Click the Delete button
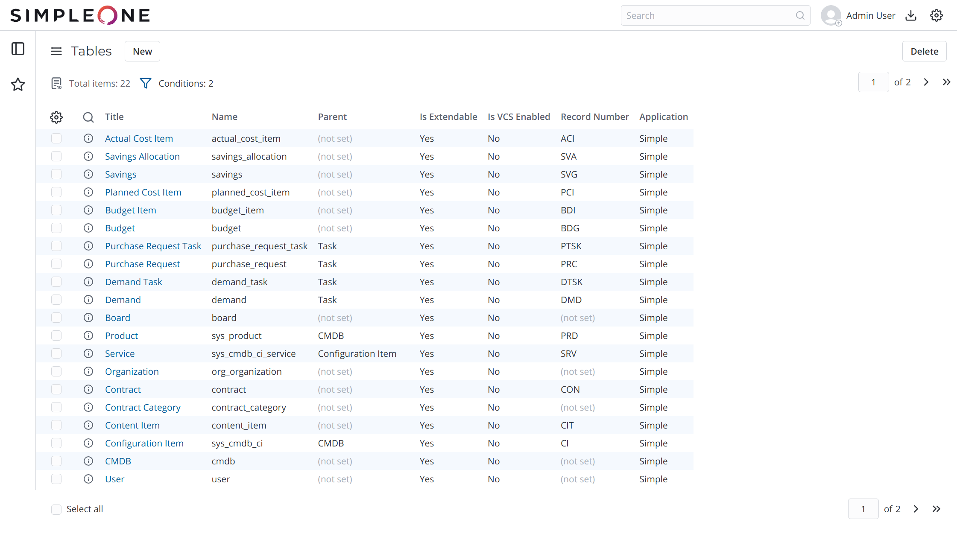 click(x=925, y=51)
